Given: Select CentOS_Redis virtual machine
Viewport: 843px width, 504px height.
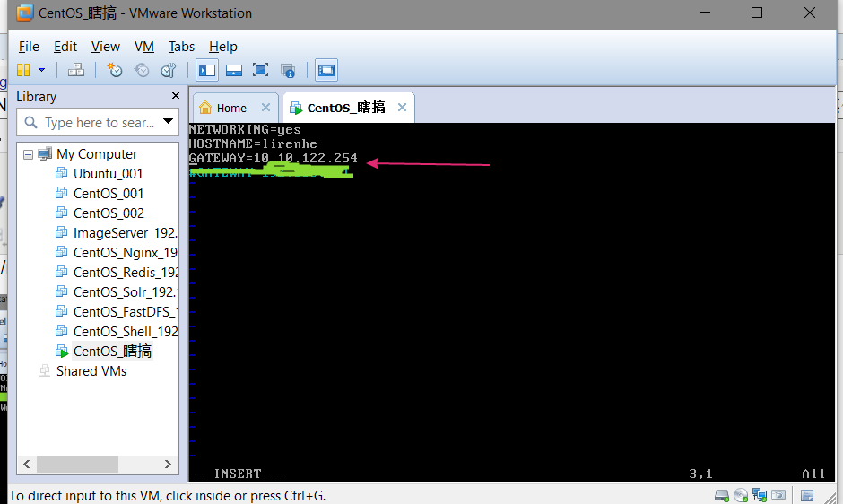Looking at the screenshot, I should coord(125,273).
